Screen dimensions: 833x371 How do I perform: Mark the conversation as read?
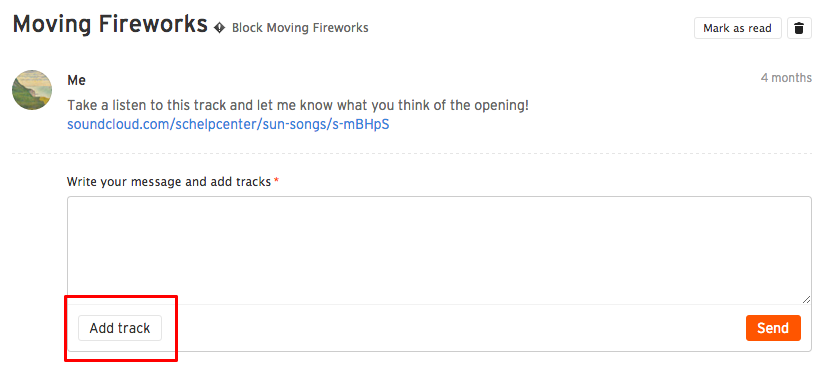point(737,28)
